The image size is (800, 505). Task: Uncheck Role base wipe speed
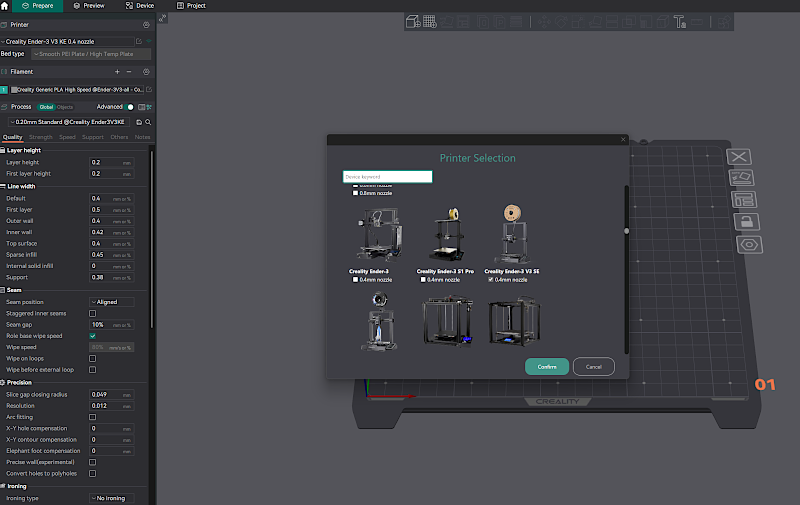(92, 336)
